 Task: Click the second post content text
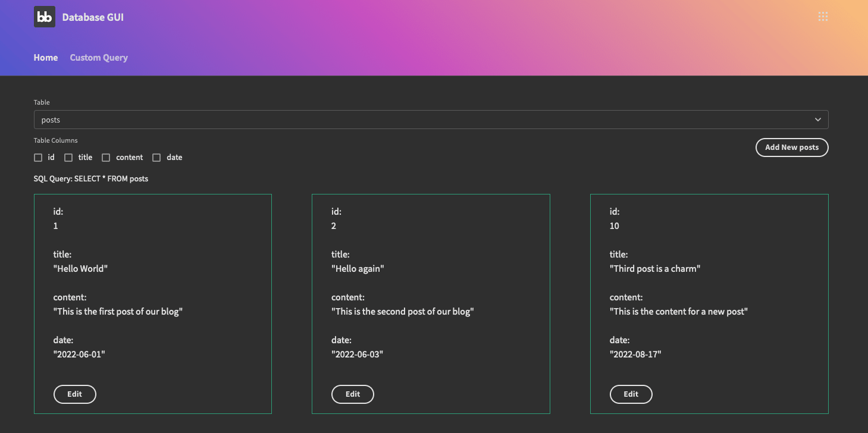403,312
